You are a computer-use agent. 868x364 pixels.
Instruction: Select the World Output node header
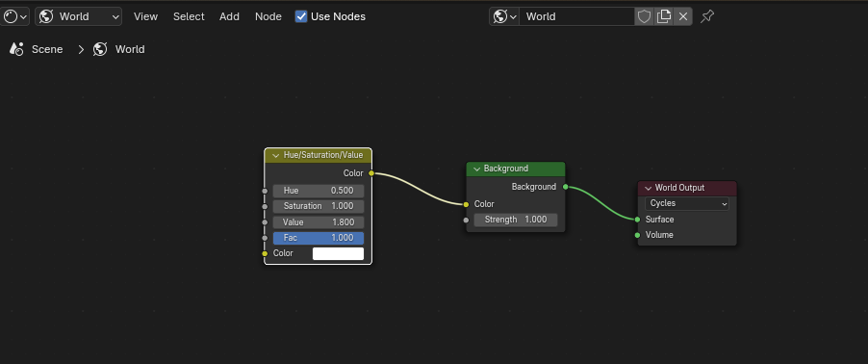click(x=687, y=189)
